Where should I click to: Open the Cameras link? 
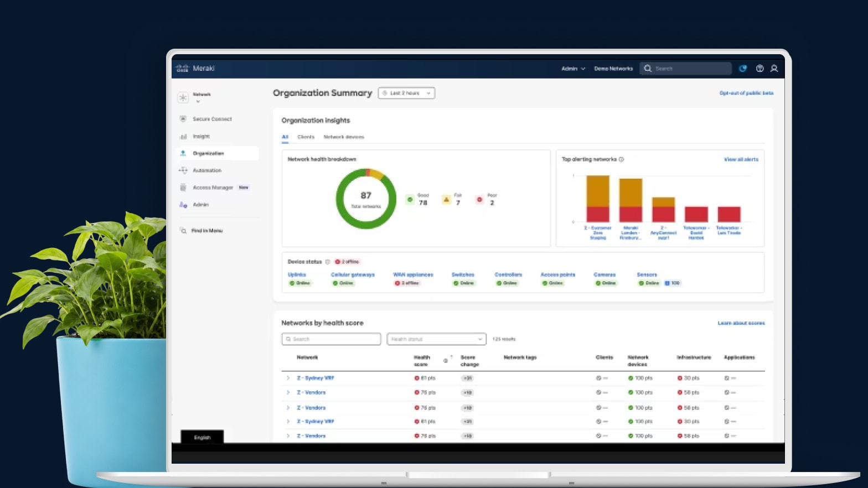[x=604, y=274]
